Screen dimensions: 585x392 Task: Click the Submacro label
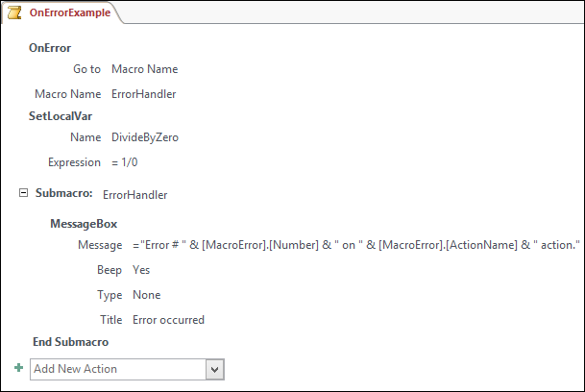click(x=63, y=194)
